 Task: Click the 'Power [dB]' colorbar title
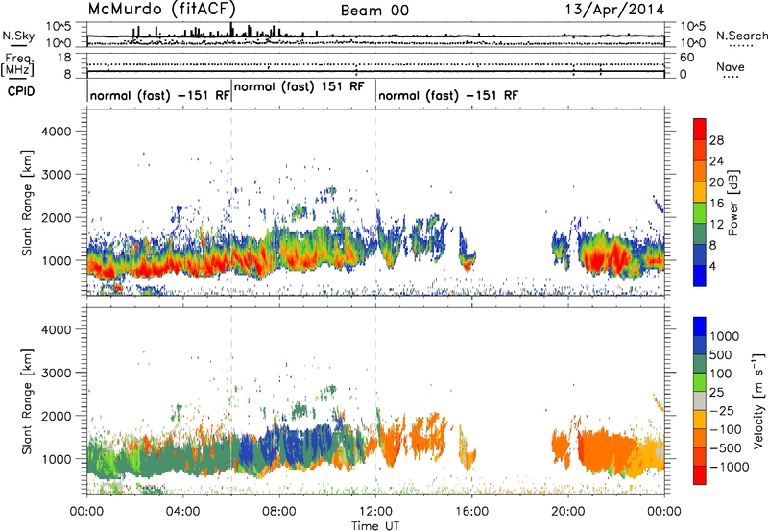pyautogui.click(x=732, y=203)
